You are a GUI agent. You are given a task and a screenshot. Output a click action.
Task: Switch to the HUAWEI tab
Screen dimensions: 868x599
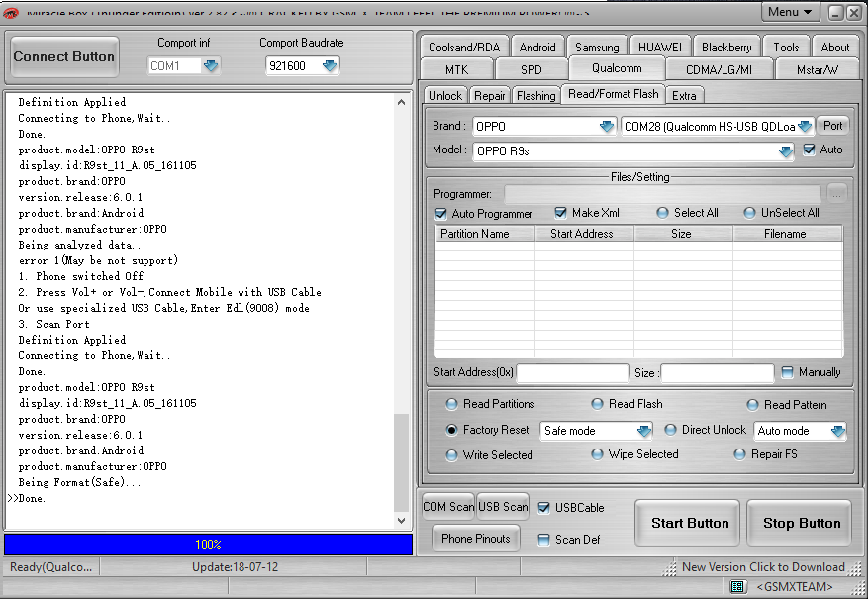click(660, 48)
